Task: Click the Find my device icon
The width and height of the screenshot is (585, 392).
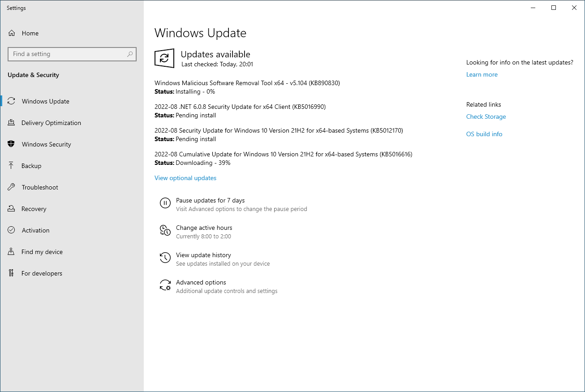Action: click(x=12, y=252)
